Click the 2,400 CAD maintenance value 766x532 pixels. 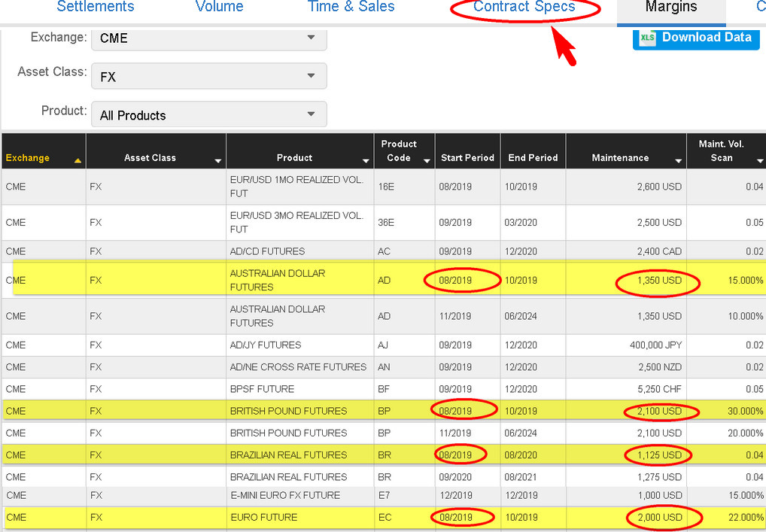659,251
